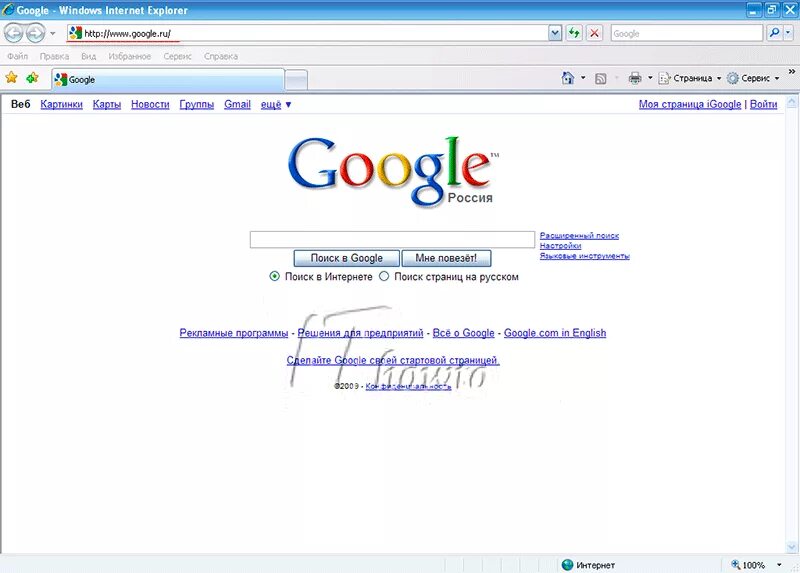Open search provider options dropdown arrow
The image size is (800, 573).
pos(788,33)
